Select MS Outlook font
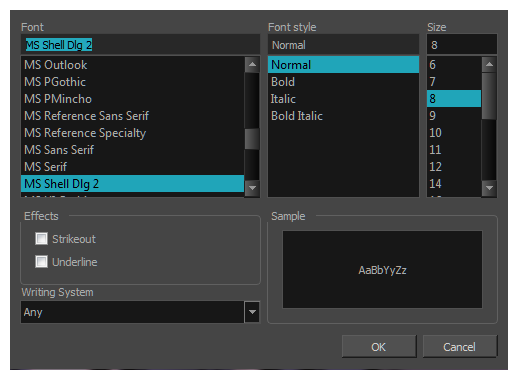This screenshot has height=380, width=518. (133, 65)
